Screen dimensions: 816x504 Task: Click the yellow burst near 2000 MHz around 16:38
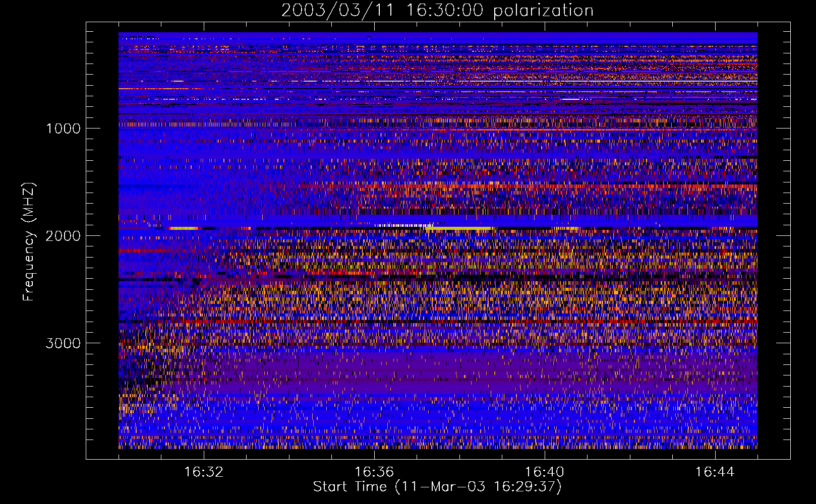[x=458, y=228]
